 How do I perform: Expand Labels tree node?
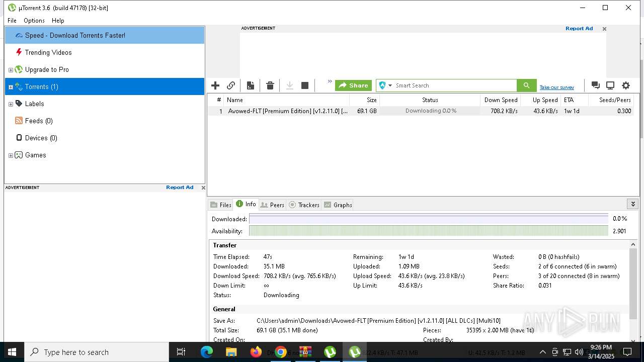[x=11, y=104]
